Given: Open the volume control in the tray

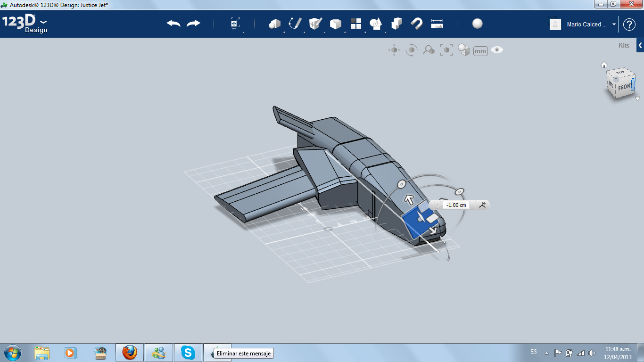Looking at the screenshot, I should click(592, 353).
